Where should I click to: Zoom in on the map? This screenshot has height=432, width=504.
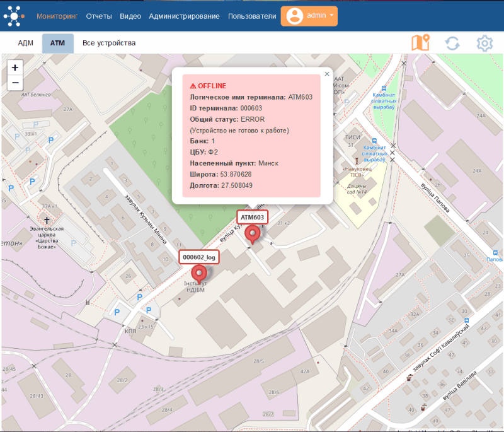tap(15, 67)
